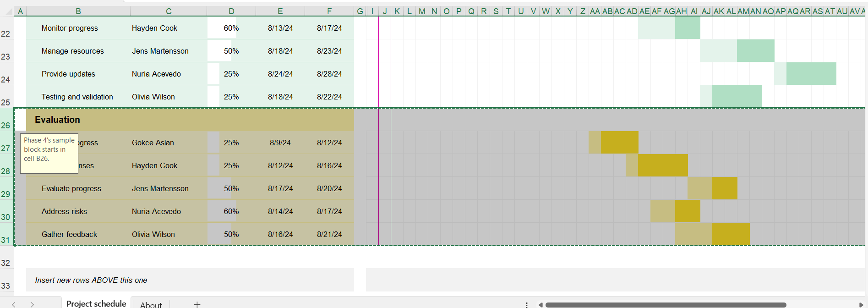Click Provide updates green Gantt bar
The width and height of the screenshot is (868, 308).
point(811,74)
